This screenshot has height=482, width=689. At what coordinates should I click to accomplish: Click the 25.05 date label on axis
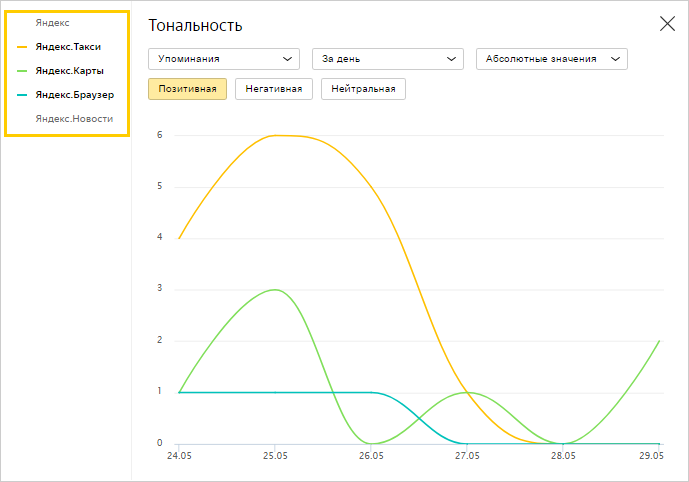click(x=275, y=456)
